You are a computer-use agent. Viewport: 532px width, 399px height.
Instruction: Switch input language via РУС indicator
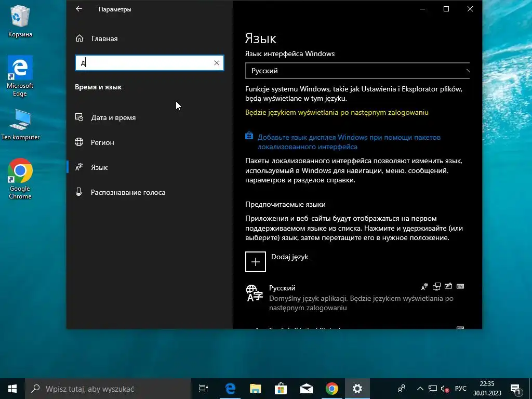pos(461,389)
